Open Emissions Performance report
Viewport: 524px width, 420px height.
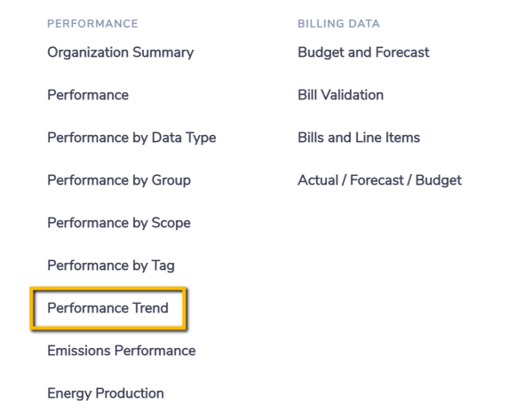click(x=122, y=351)
